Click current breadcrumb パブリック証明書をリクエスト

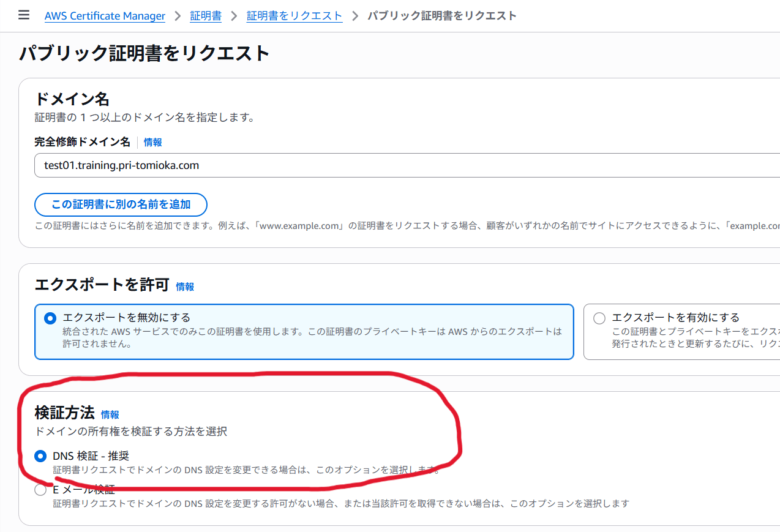tap(441, 16)
